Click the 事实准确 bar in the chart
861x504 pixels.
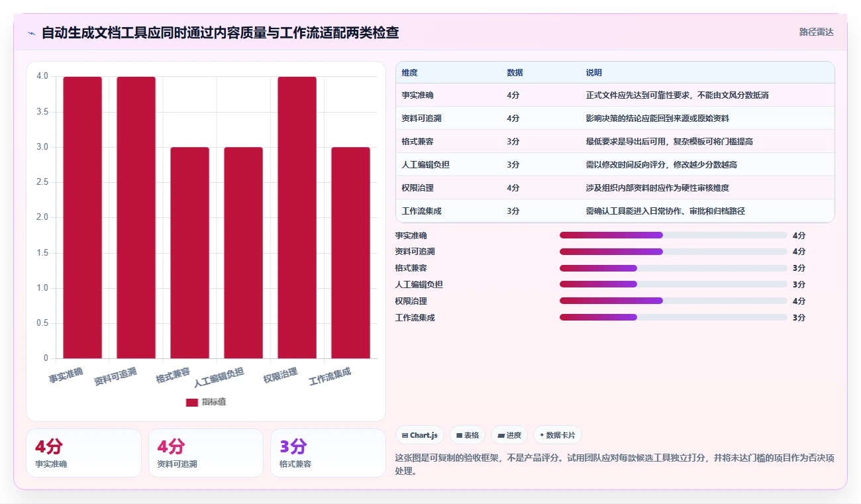[83, 217]
